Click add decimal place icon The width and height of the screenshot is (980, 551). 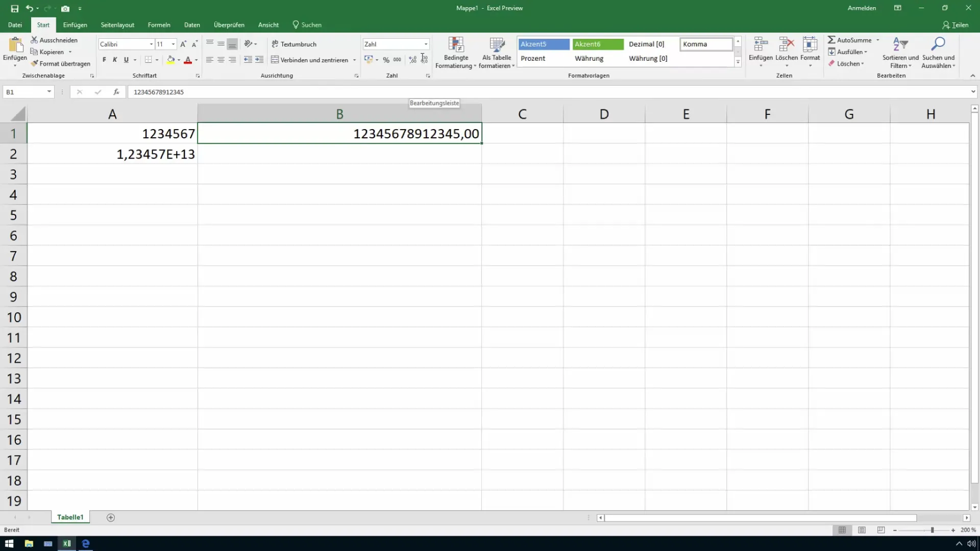pyautogui.click(x=413, y=60)
